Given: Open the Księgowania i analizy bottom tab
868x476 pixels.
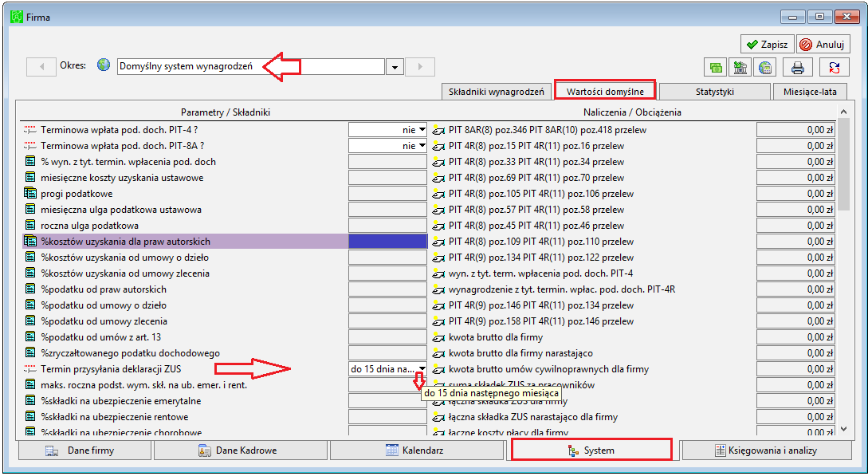Looking at the screenshot, I should pos(766,450).
